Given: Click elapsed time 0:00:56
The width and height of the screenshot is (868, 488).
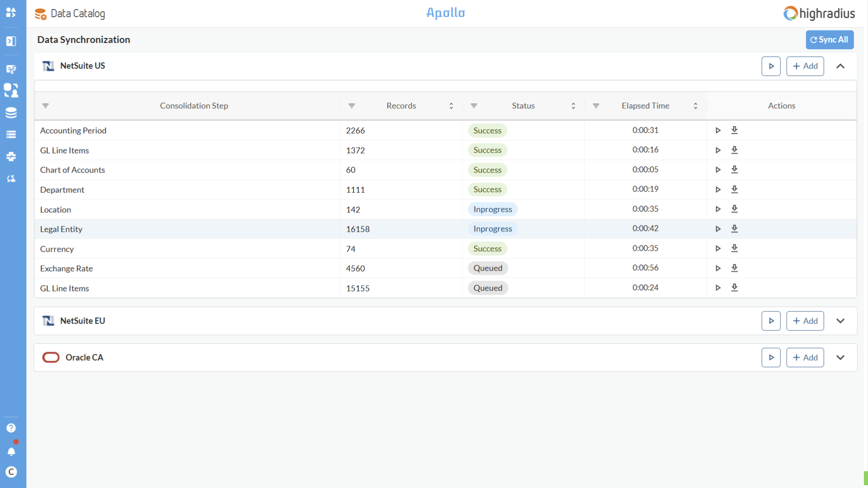Looking at the screenshot, I should (x=645, y=268).
